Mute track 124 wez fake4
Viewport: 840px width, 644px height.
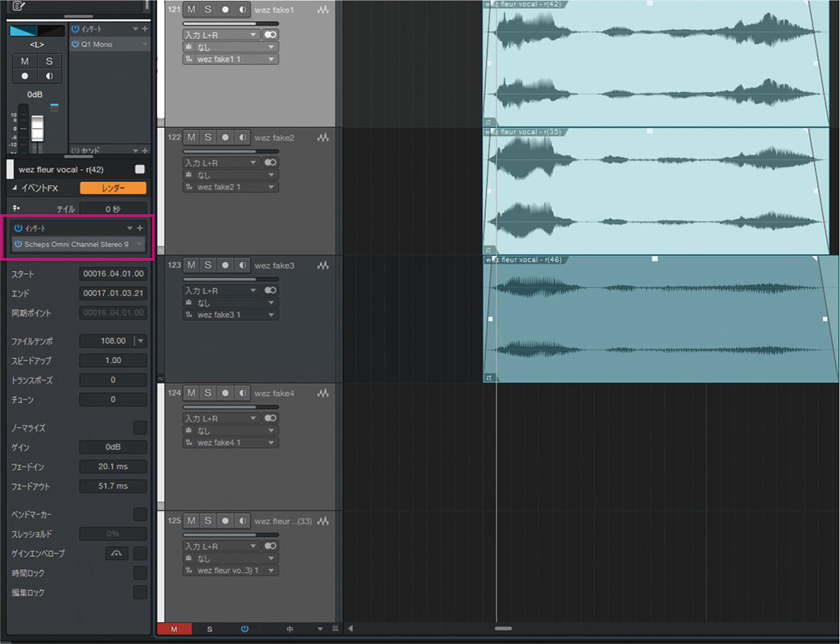pyautogui.click(x=191, y=394)
